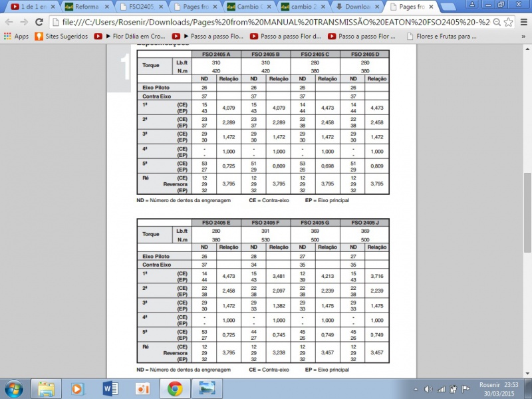Image resolution: width=532 pixels, height=399 pixels.
Task: Switch to the FSO2405 tab
Action: 141,7
